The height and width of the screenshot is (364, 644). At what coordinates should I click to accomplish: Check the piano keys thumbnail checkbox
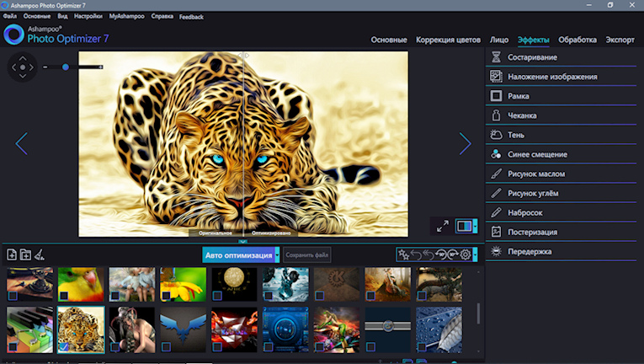[x=13, y=347]
